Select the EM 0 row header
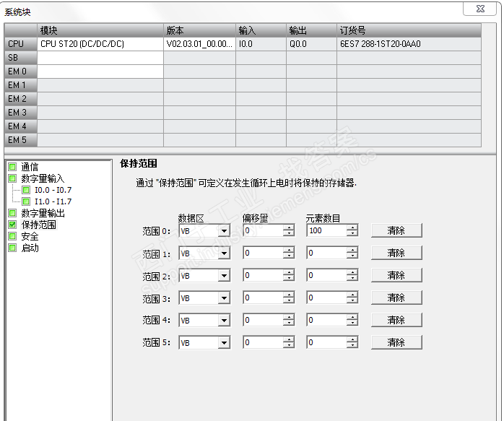Screen dimensions: 504x421 [x=21, y=71]
